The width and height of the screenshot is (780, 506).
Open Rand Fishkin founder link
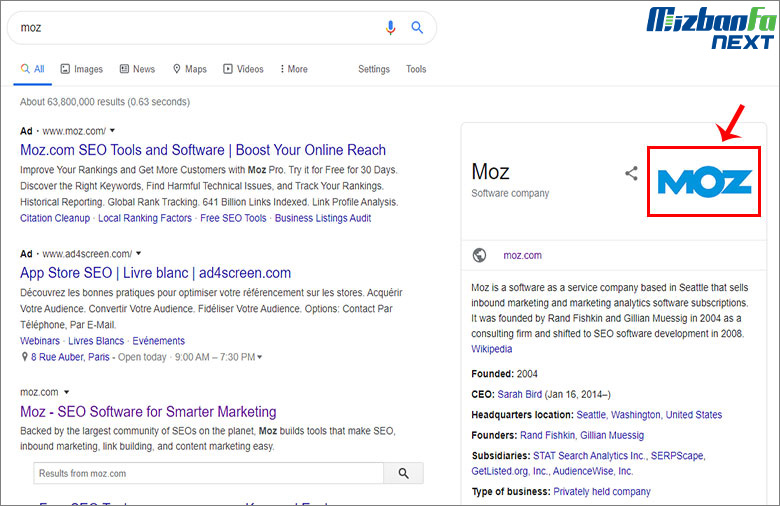(x=547, y=435)
